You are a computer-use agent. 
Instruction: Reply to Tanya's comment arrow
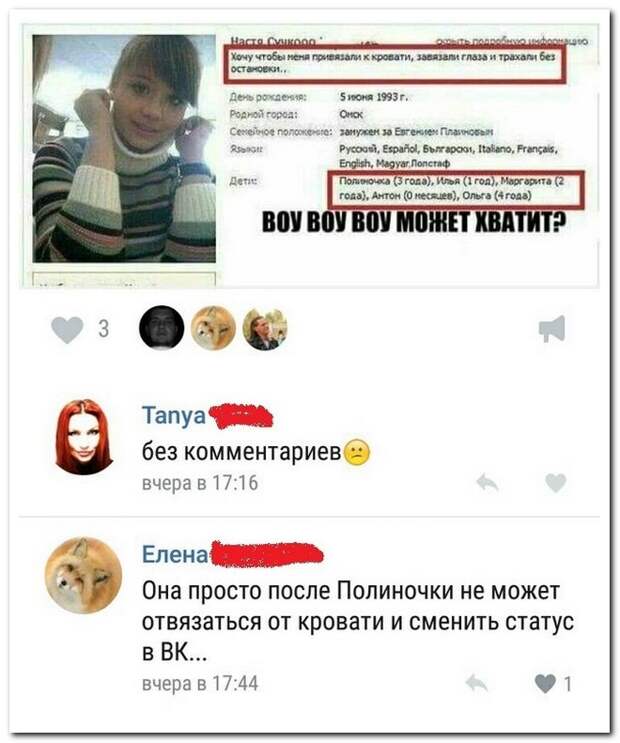click(x=487, y=483)
